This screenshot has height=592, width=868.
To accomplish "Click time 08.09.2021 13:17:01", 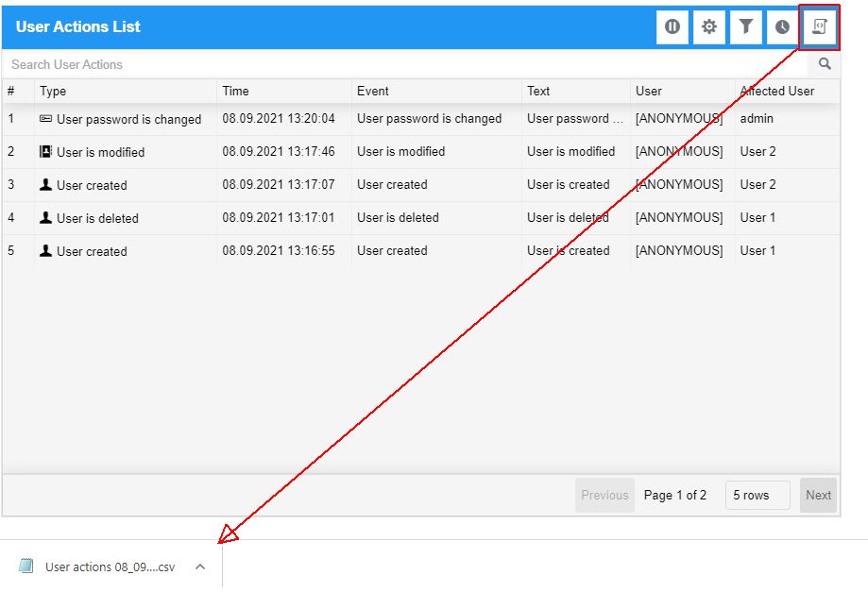I will coord(279,217).
